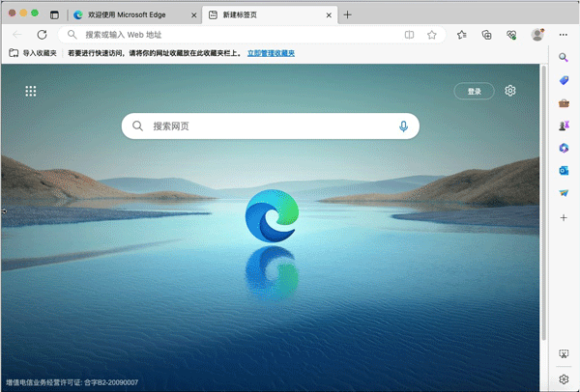Open sidebar settings gear at bottom
This screenshot has width=580, height=392.
coord(564,379)
